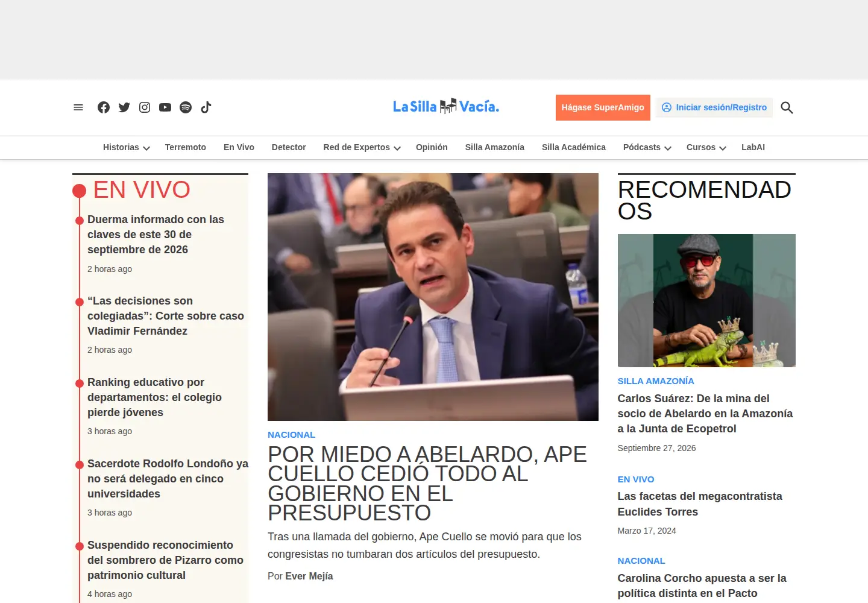
Task: Click 'Marzo 17, 2024' date text
Action: click(647, 531)
